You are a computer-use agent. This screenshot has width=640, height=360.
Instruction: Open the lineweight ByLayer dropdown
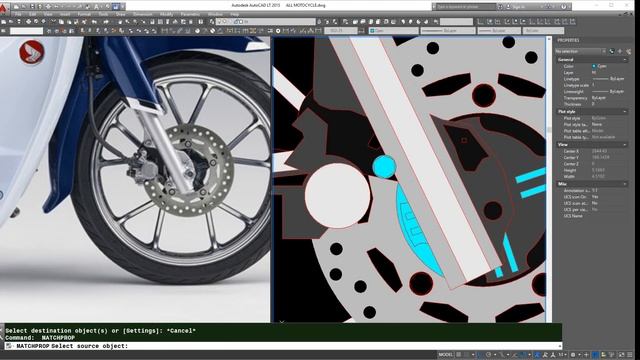coord(499,31)
